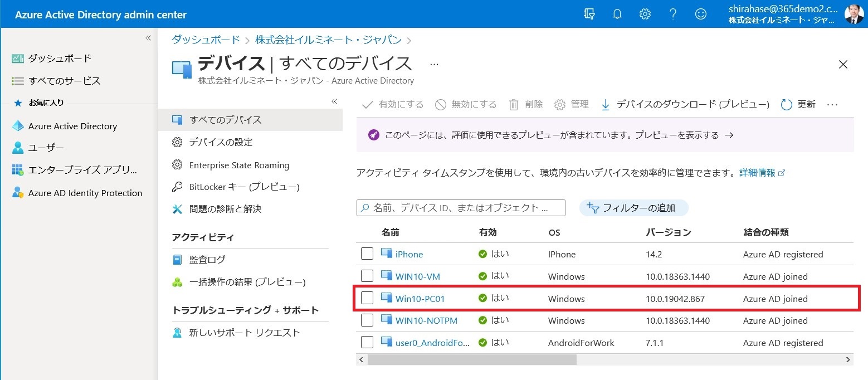
Task: Click the ダッシュボード breadcrumb link
Action: point(206,40)
